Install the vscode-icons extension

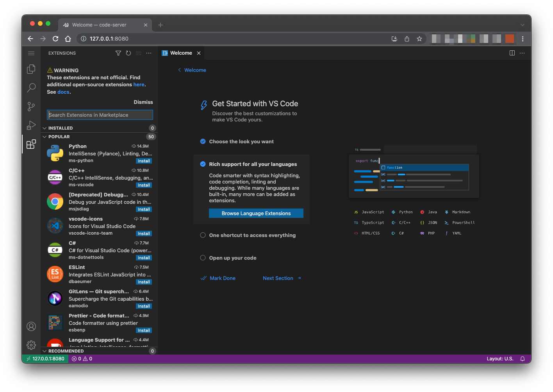(x=144, y=233)
